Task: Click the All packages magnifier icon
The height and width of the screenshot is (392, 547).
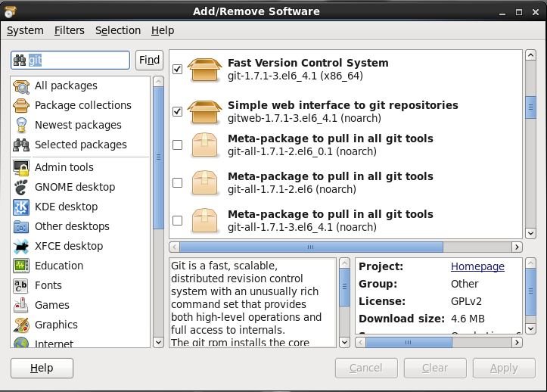Action: [21, 86]
